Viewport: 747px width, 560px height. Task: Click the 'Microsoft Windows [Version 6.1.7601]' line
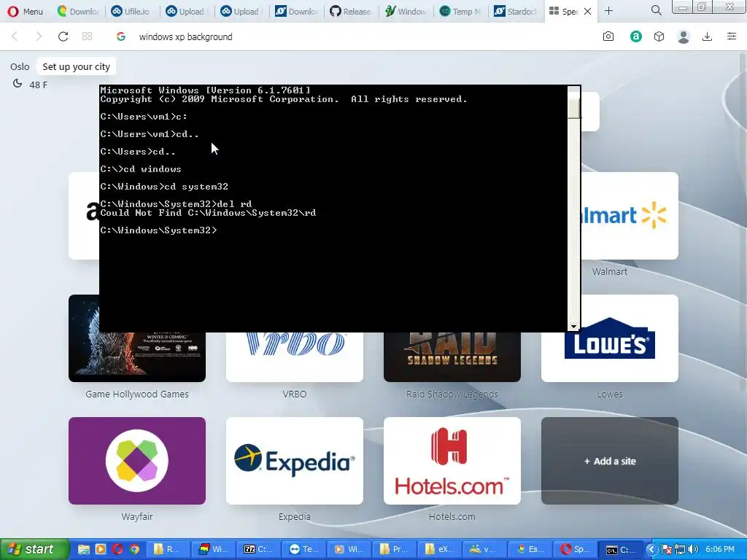(205, 90)
